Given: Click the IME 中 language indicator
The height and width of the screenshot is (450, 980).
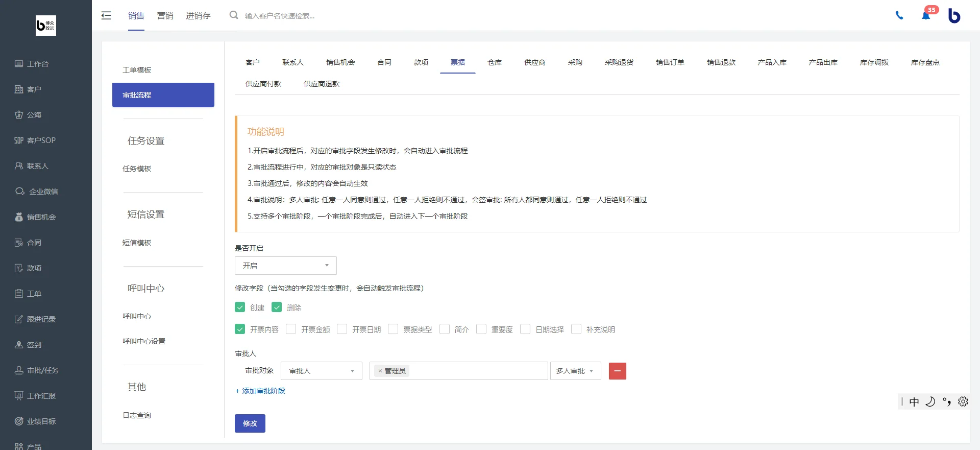Looking at the screenshot, I should (x=914, y=401).
